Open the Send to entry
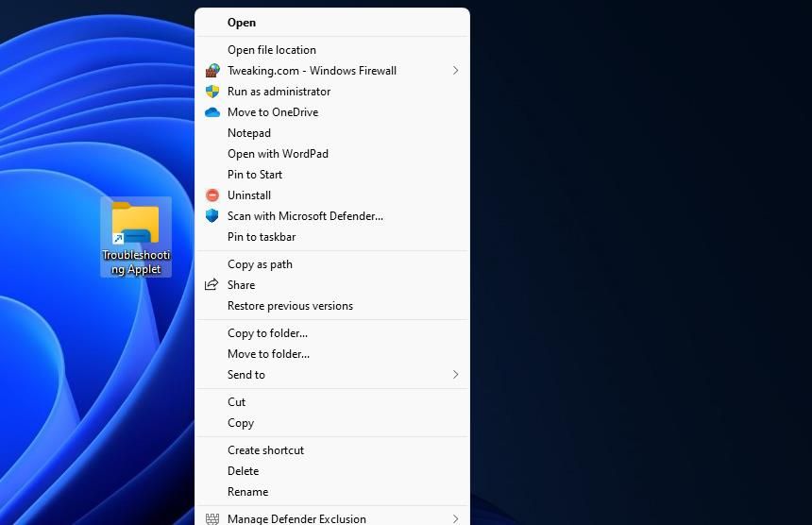 (x=332, y=374)
